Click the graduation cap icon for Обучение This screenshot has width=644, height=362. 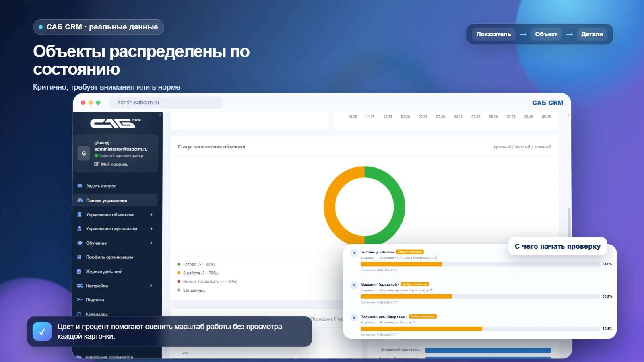pyautogui.click(x=80, y=243)
